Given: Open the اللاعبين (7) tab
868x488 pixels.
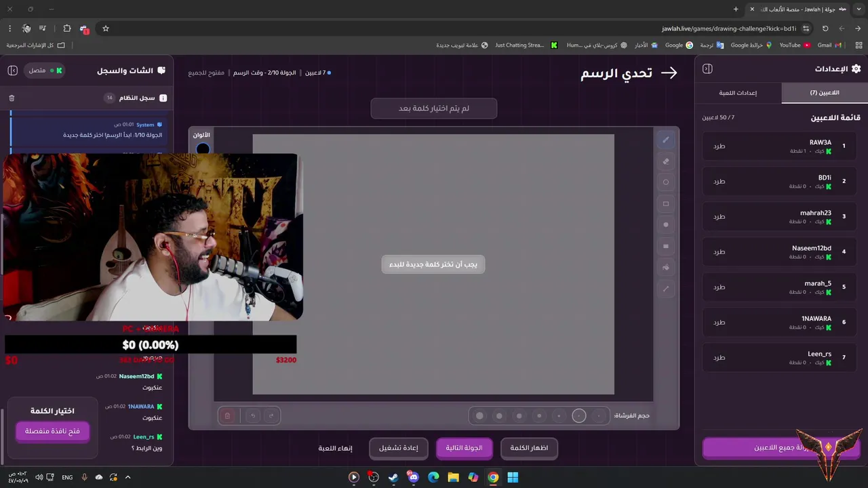Looking at the screenshot, I should [x=825, y=93].
